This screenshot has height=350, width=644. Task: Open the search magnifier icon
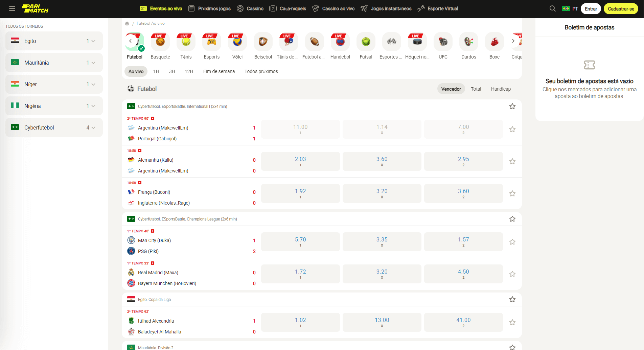[x=553, y=9]
